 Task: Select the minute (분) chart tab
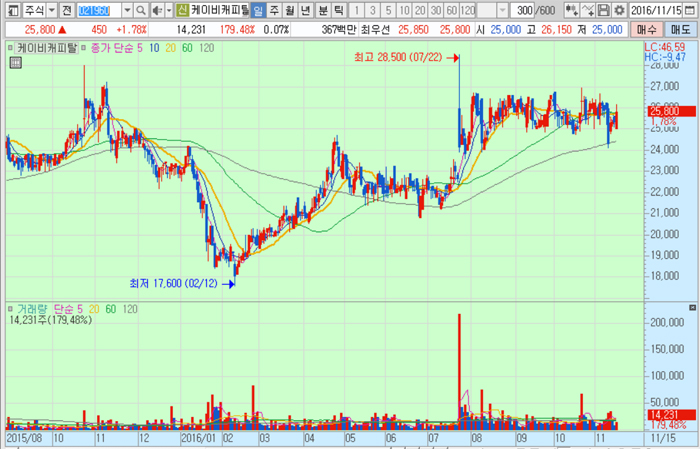point(321,9)
